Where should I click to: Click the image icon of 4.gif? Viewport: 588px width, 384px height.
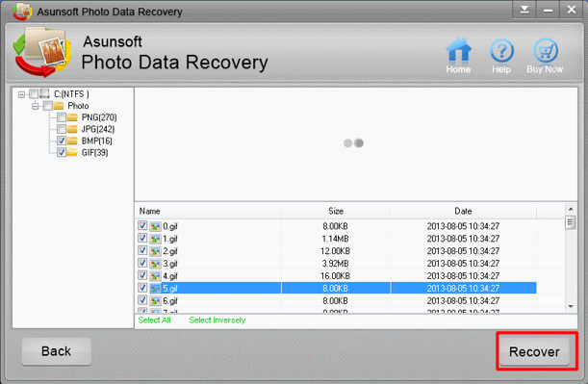click(x=155, y=276)
